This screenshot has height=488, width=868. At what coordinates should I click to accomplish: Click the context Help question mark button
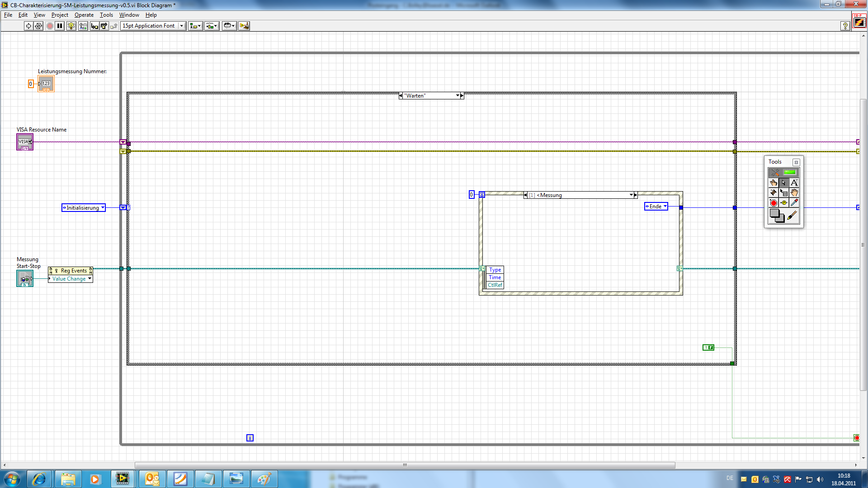tap(845, 26)
